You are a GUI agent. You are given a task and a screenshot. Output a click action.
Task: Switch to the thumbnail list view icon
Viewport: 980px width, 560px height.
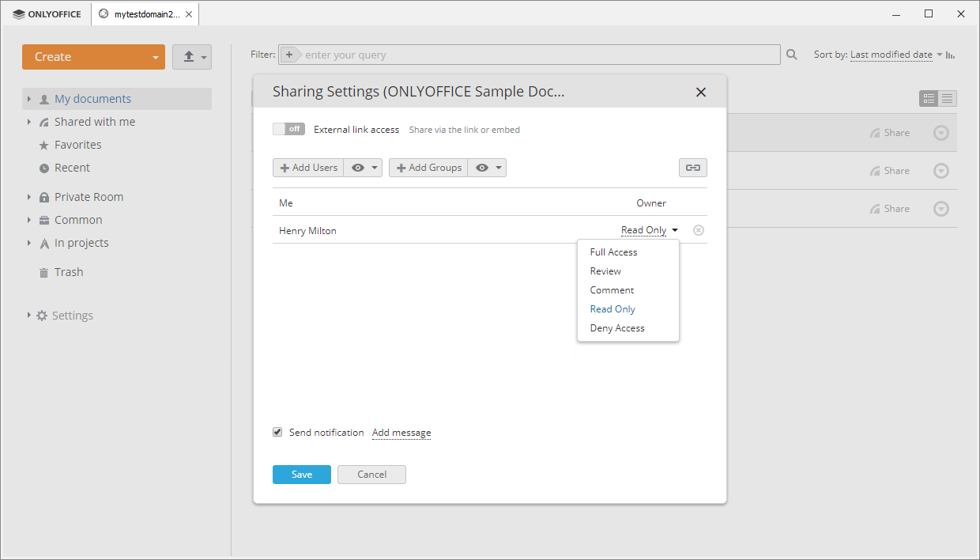929,99
